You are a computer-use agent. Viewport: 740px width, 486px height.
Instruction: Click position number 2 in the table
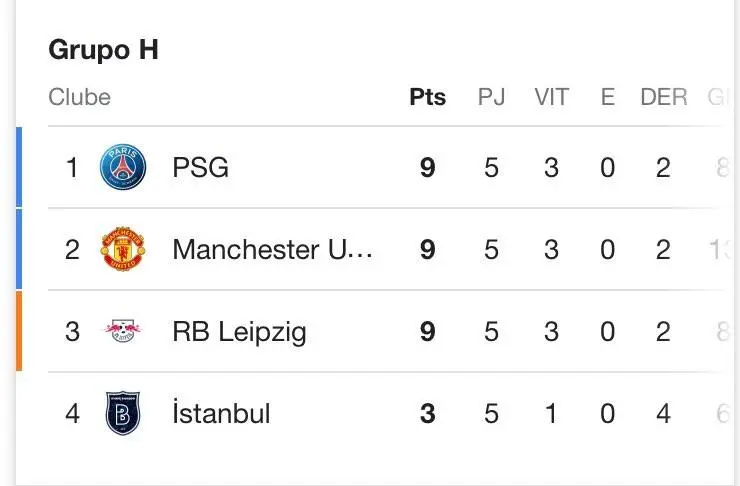point(72,249)
